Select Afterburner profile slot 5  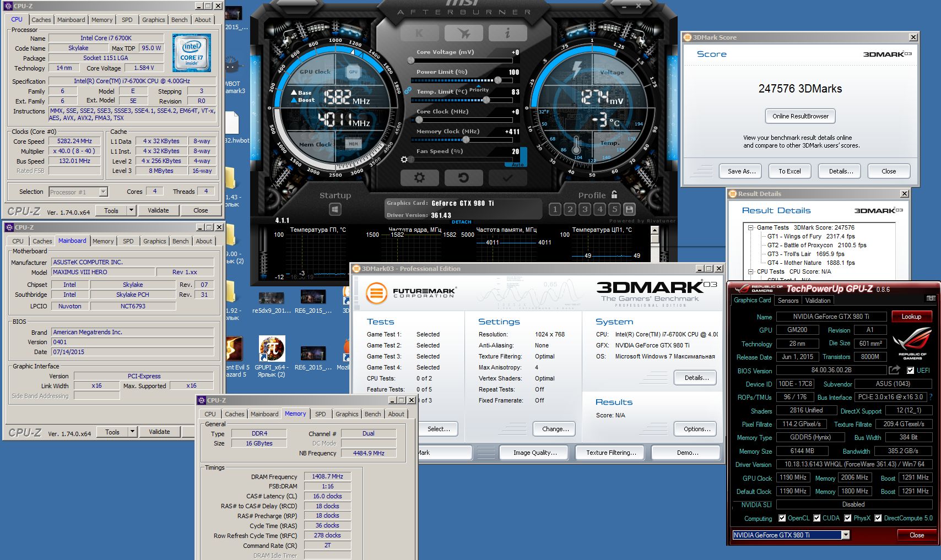[614, 209]
